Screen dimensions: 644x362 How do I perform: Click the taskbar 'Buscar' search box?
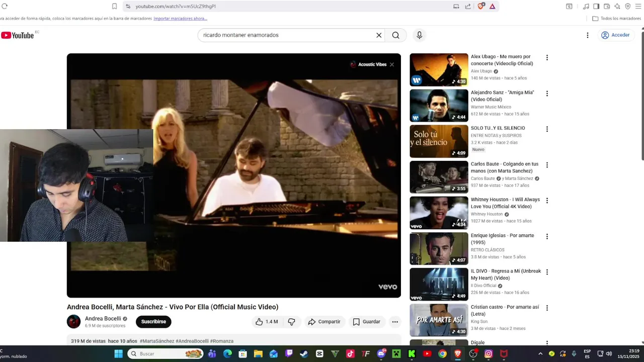coord(166,354)
